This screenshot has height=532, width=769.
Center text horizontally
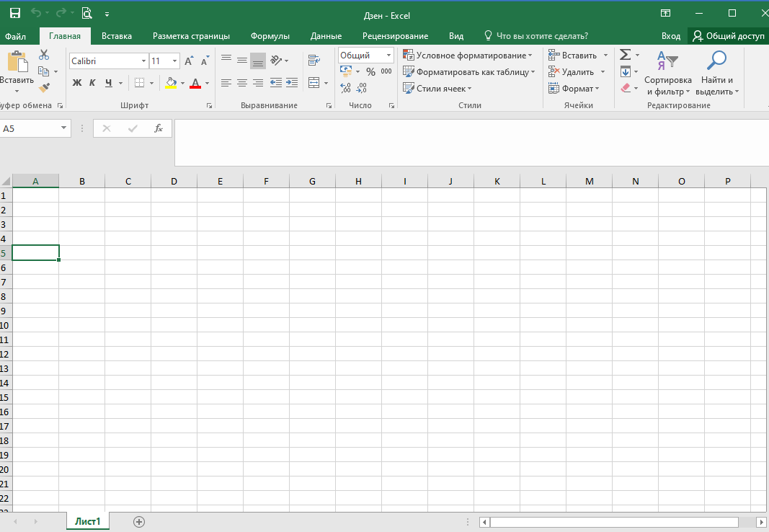(241, 83)
